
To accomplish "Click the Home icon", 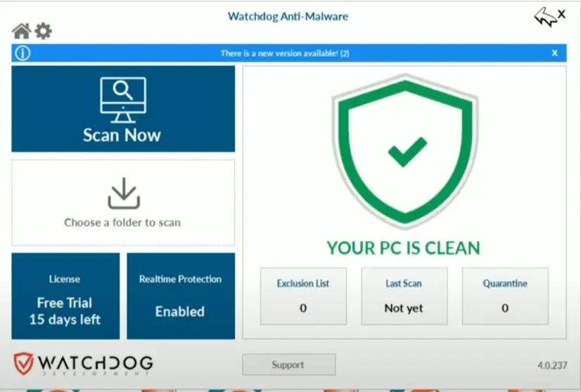I will click(x=21, y=31).
